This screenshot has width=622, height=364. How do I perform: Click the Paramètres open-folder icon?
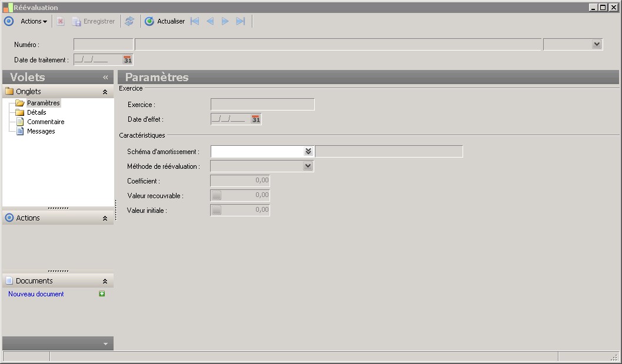click(x=20, y=103)
